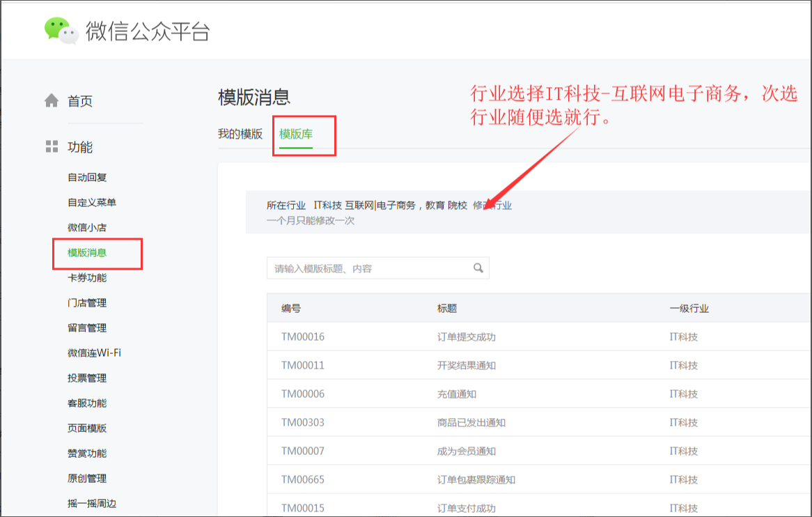The height and width of the screenshot is (517, 812).
Task: Open 摇一摇周边 in the sidebar
Action: pyautogui.click(x=92, y=504)
